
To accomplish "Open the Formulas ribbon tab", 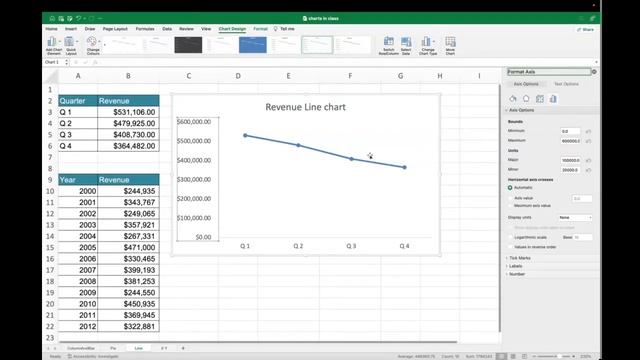I will click(145, 29).
